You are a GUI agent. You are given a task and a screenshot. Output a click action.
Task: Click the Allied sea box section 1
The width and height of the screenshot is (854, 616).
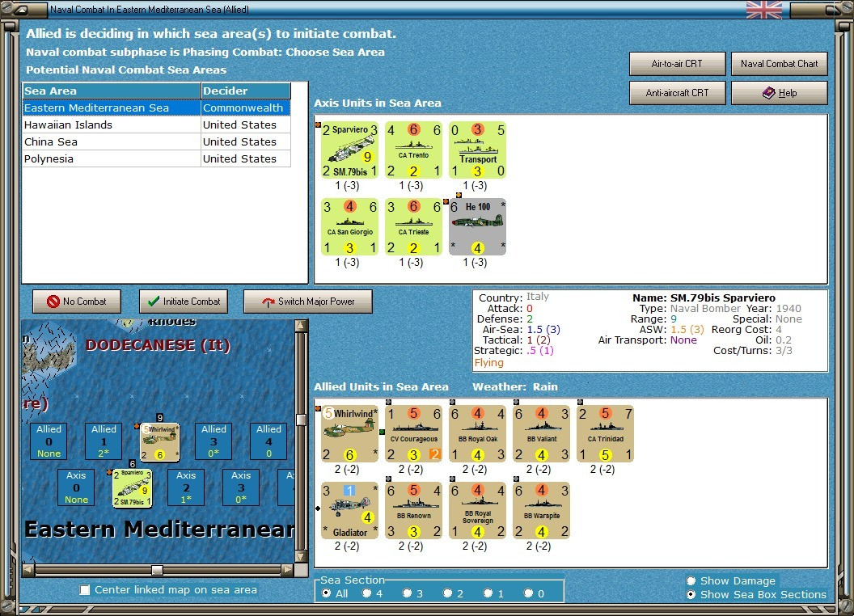[x=104, y=441]
